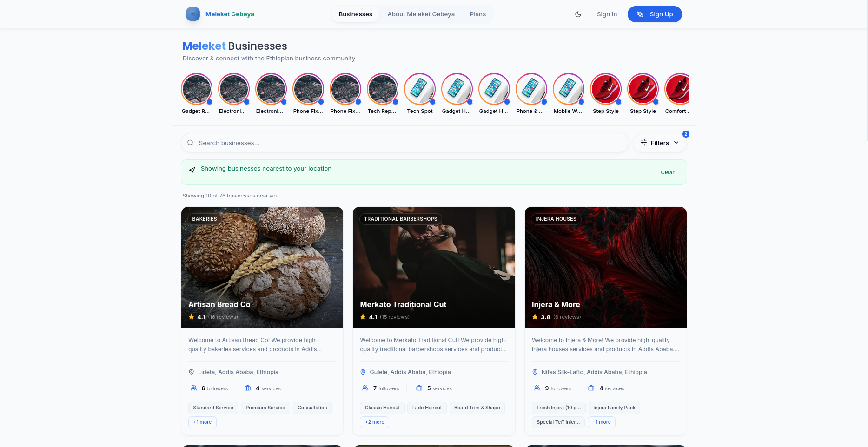The width and height of the screenshot is (868, 447).
Task: Switch to About Meleket Gebeya tab
Action: tap(421, 14)
